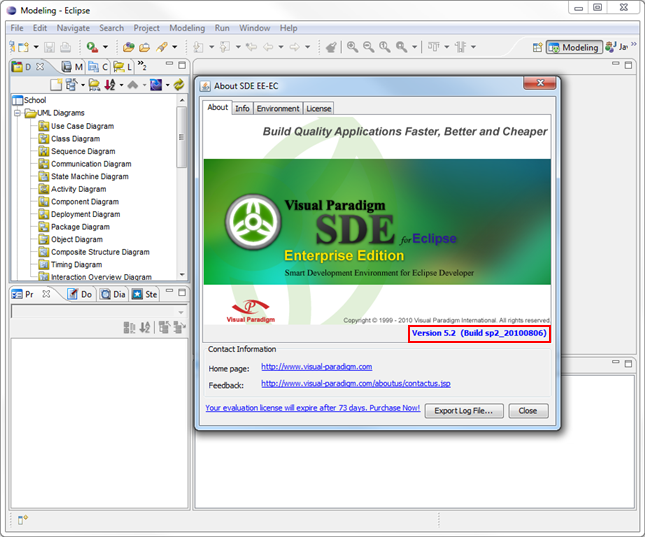
Task: Click the status bar fast view icon
Action: click(23, 520)
